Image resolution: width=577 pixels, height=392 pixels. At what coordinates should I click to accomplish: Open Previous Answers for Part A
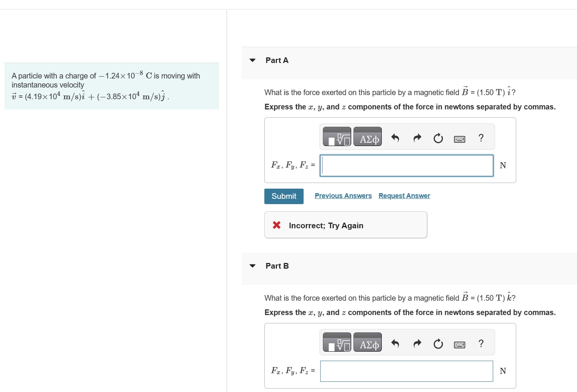point(343,195)
